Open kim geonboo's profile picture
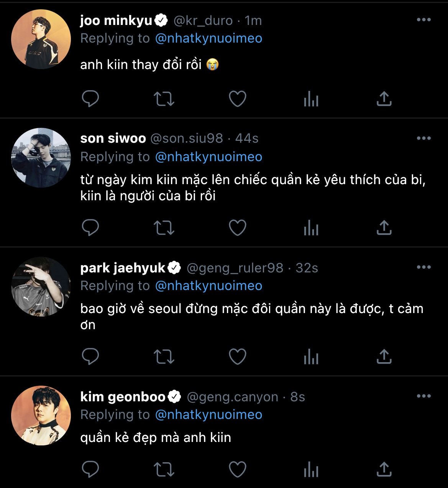Screen dimensions: 448x488 tap(41, 415)
